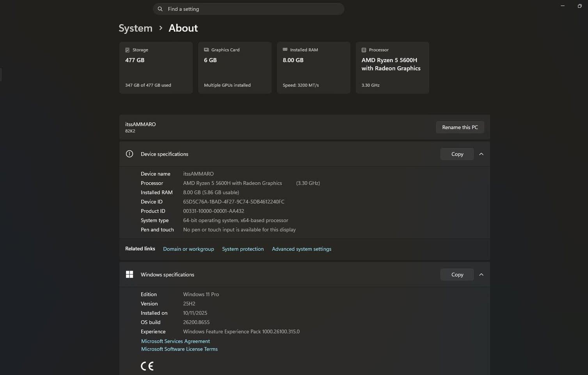Copy the Device specifications
This screenshot has width=588, height=375.
[457, 154]
